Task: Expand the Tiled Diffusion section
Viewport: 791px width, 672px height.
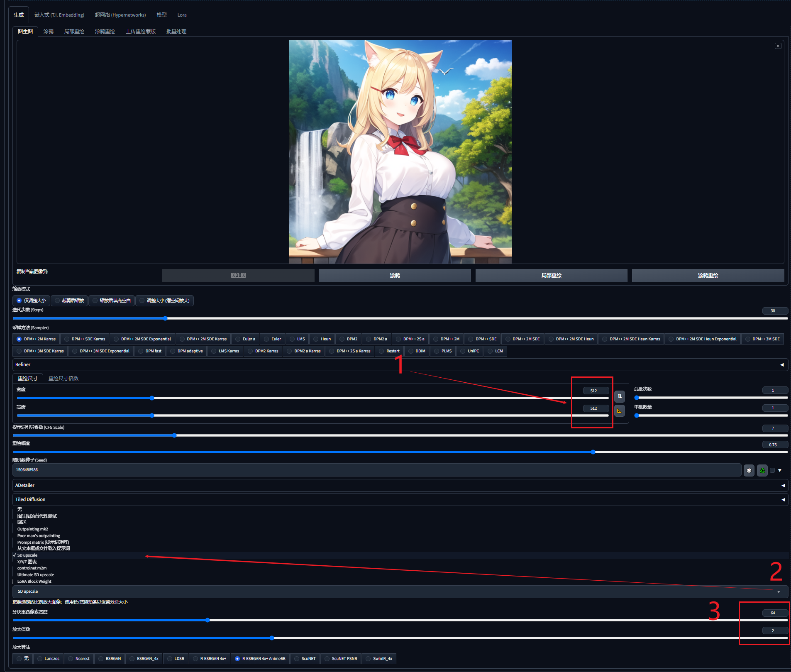Action: click(400, 499)
